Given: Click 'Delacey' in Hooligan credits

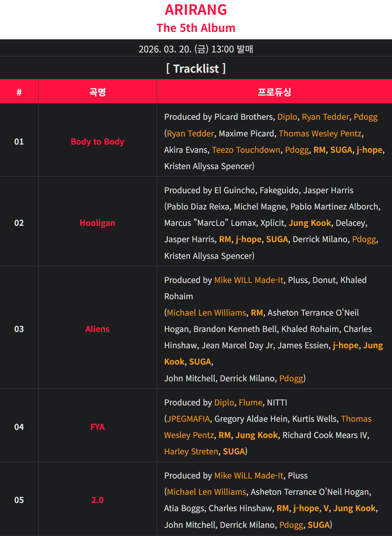Looking at the screenshot, I should click(x=350, y=223).
